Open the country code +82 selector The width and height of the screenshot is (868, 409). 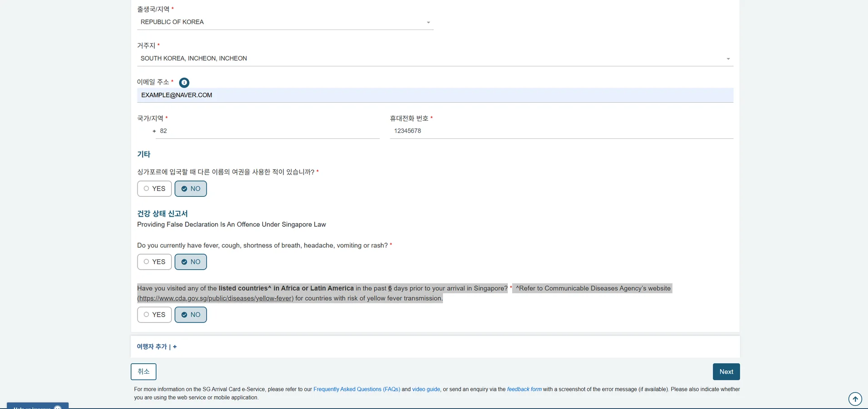pyautogui.click(x=267, y=131)
